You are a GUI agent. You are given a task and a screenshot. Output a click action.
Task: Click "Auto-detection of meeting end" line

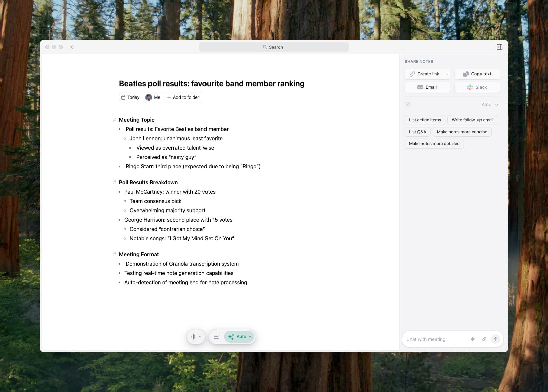pyautogui.click(x=186, y=282)
